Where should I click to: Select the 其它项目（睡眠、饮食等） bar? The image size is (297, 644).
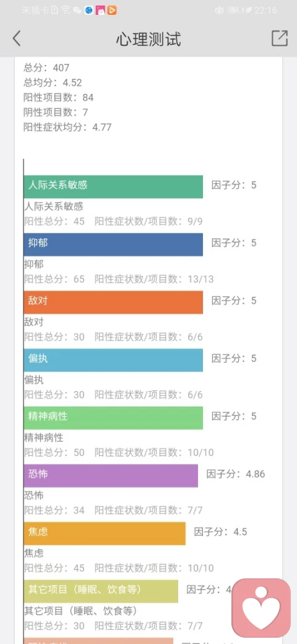(101, 591)
